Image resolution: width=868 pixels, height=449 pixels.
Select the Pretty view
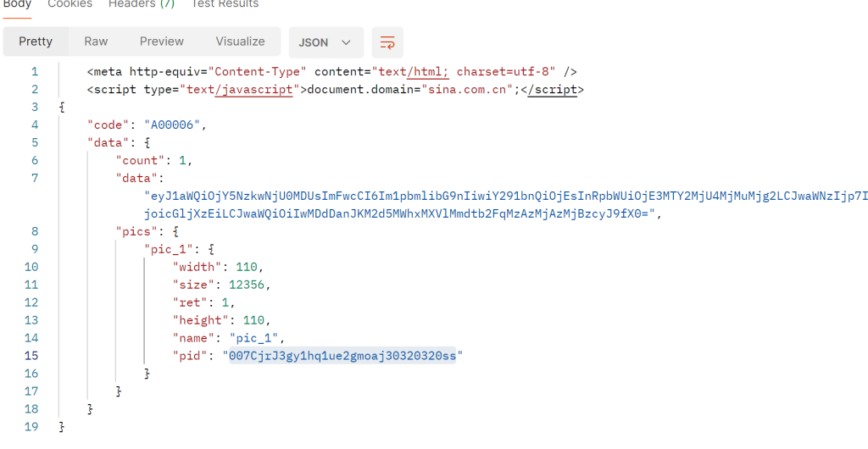[x=36, y=42]
